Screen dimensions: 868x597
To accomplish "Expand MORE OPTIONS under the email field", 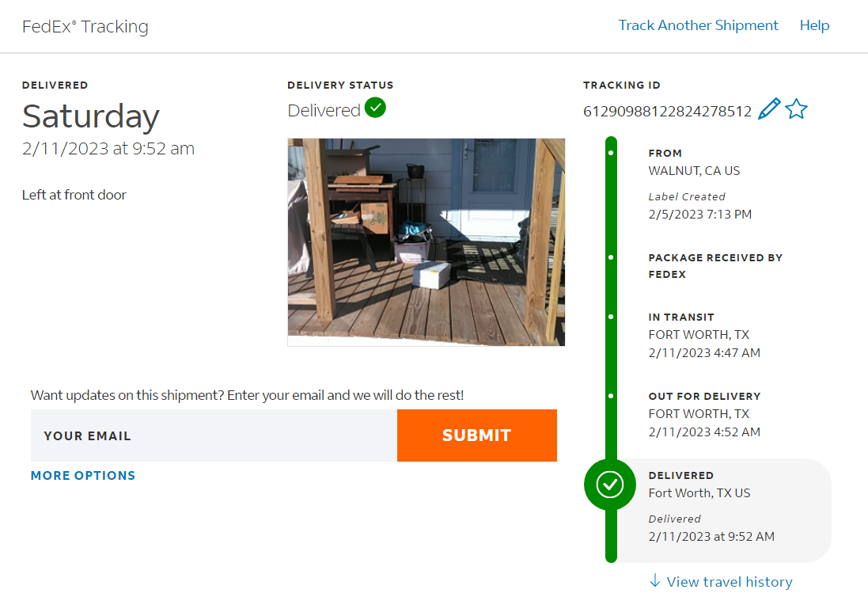I will coord(83,476).
